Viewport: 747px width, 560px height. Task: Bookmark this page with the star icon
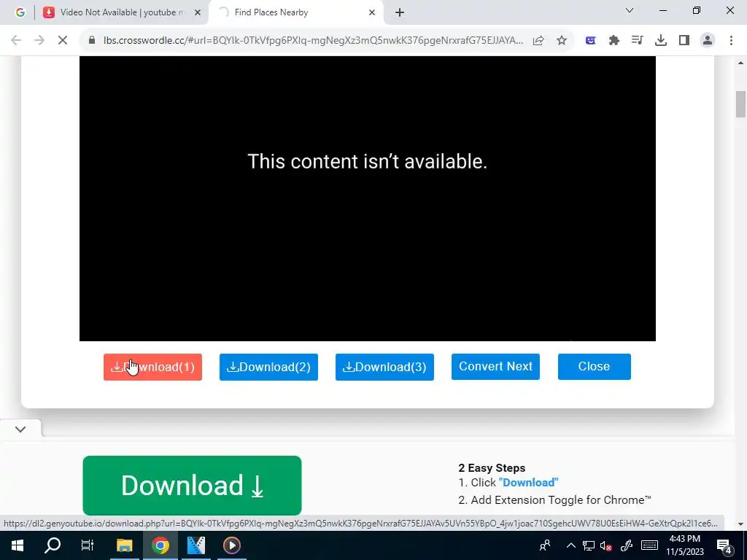click(562, 41)
